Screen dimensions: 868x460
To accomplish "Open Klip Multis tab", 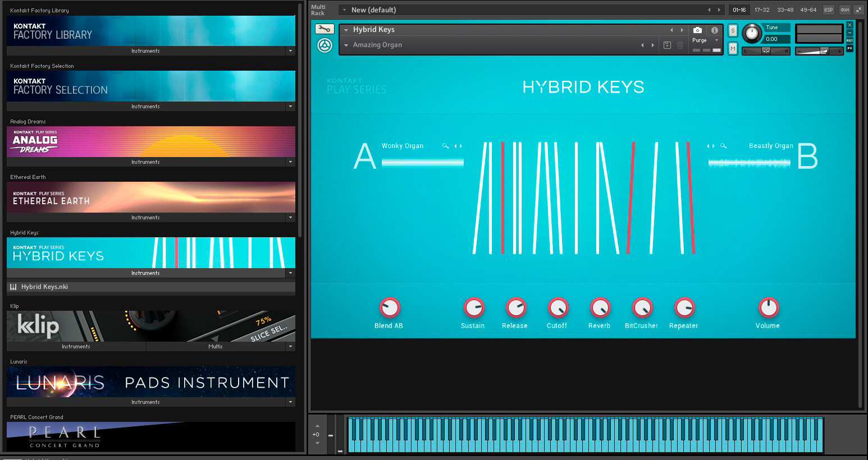I will click(x=216, y=347).
